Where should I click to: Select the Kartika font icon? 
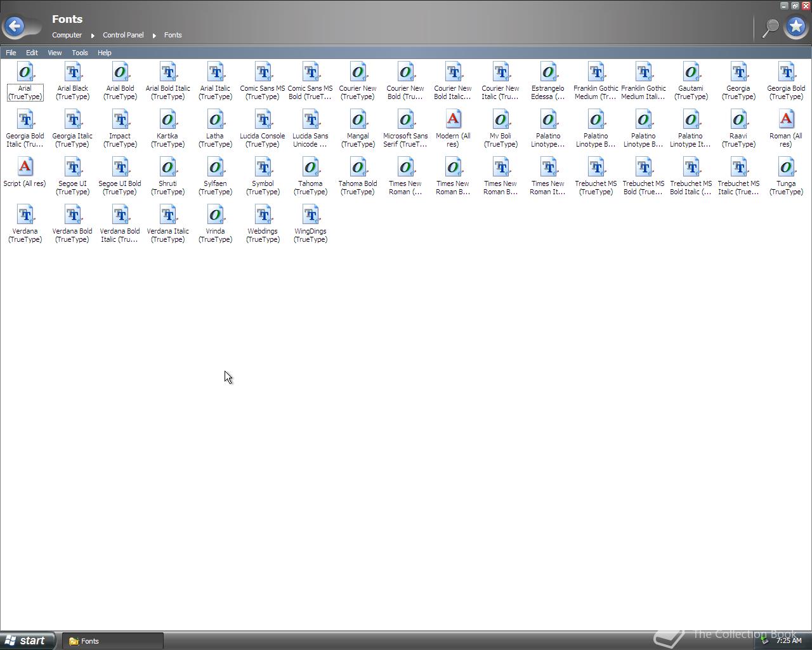click(x=168, y=119)
